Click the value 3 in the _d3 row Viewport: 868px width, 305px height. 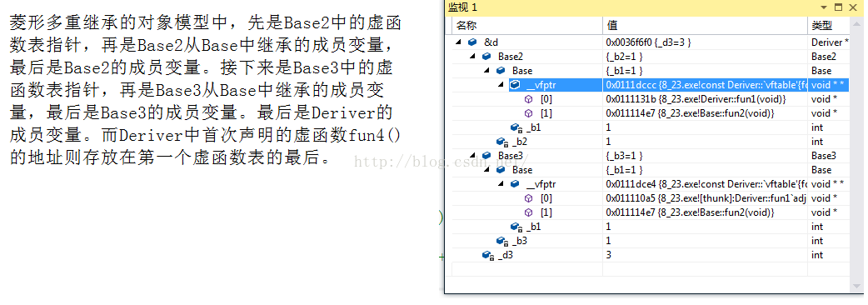(608, 255)
